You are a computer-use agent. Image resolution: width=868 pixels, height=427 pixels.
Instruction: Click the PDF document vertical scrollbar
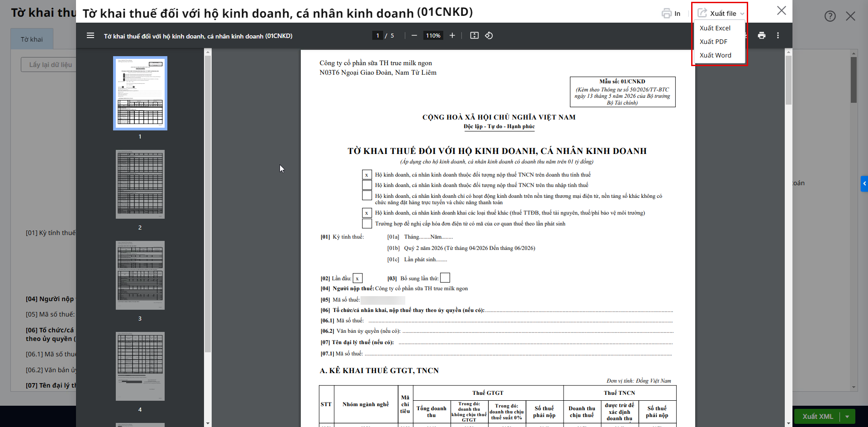(788, 80)
